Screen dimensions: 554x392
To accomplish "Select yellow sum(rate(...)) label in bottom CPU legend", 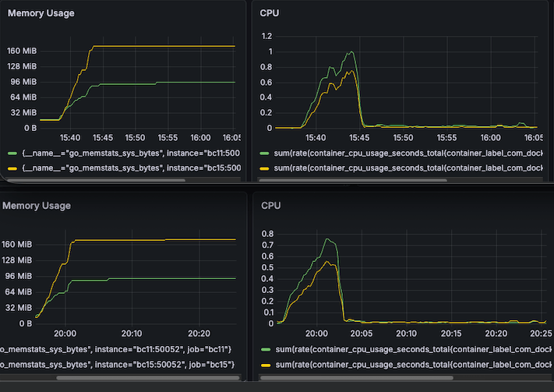I will point(407,365).
